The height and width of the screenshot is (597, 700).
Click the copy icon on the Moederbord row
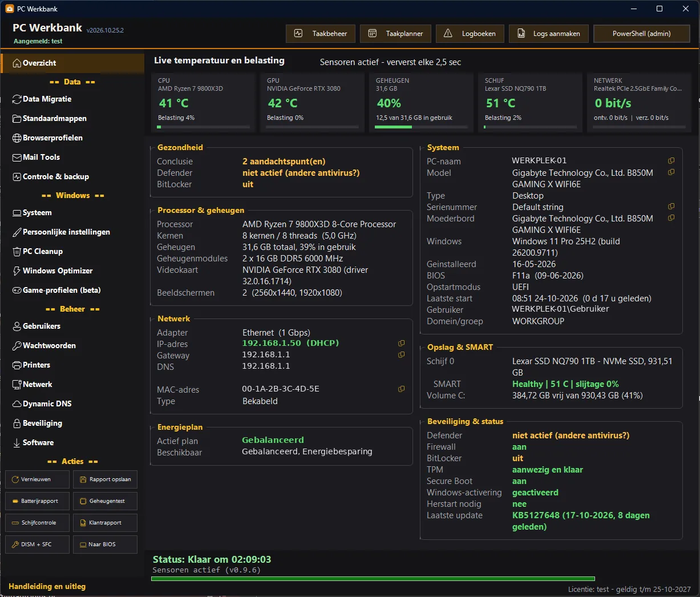(671, 218)
